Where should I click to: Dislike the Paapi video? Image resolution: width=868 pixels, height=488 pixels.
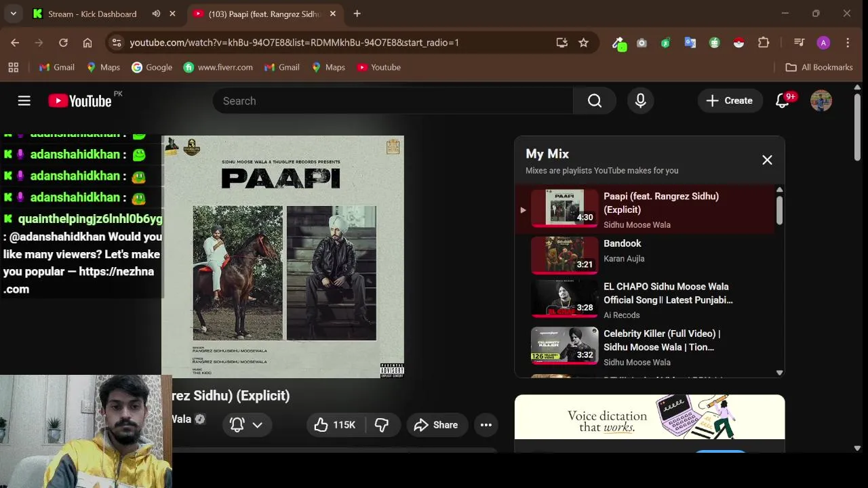[x=382, y=425]
